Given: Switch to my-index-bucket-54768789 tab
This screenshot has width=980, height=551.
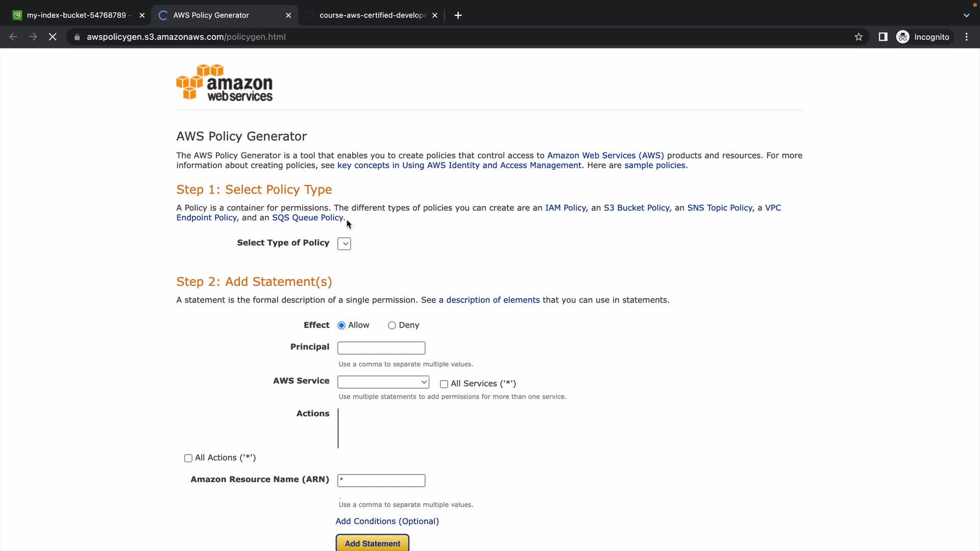Looking at the screenshot, I should (x=77, y=15).
